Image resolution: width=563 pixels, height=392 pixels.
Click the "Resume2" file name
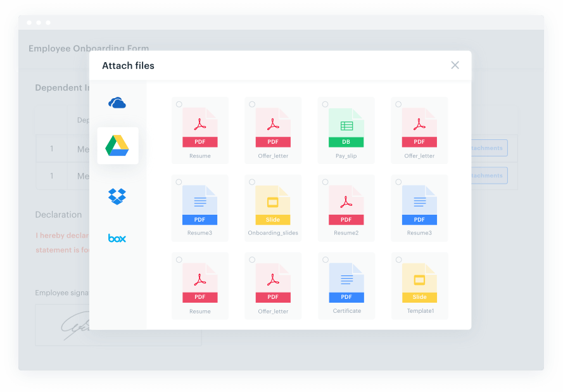(346, 233)
